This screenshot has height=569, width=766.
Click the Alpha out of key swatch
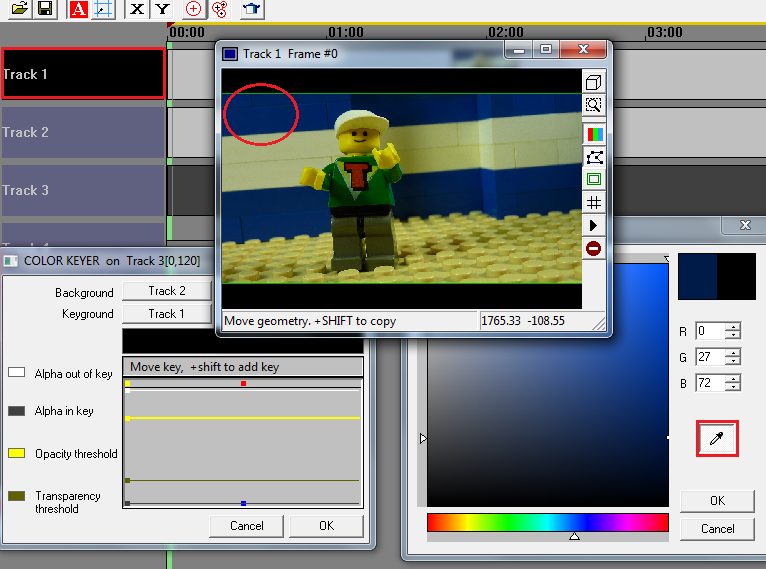tap(17, 373)
